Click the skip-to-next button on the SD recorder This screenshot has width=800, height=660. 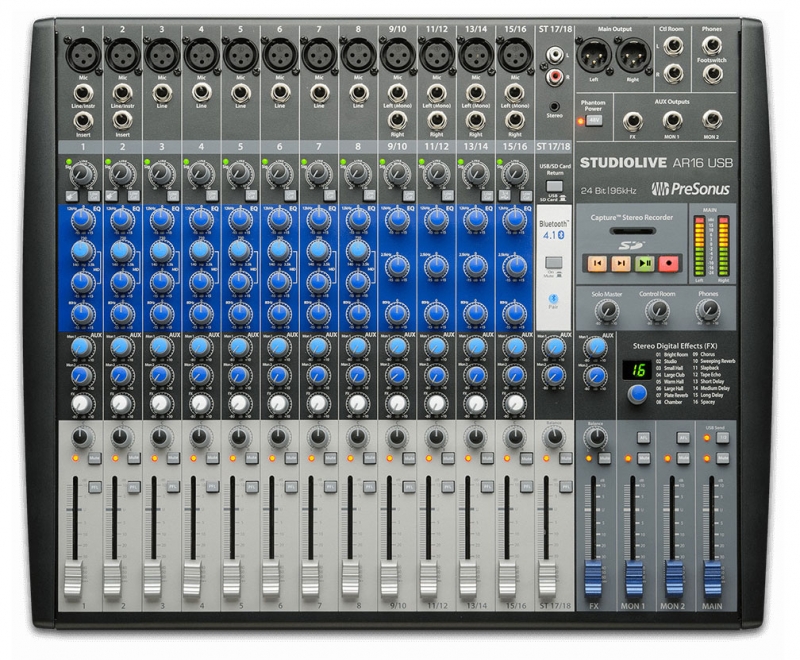tap(621, 263)
